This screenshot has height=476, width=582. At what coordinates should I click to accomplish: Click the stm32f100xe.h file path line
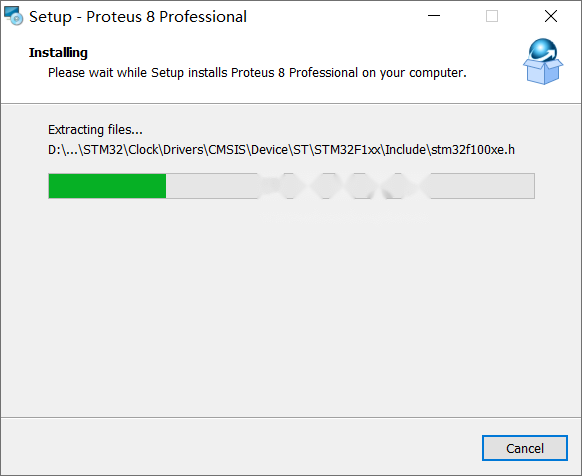[281, 150]
